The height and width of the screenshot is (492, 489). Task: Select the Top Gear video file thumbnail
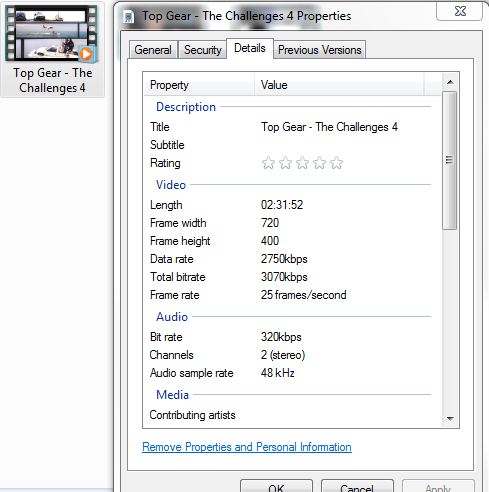pyautogui.click(x=52, y=34)
